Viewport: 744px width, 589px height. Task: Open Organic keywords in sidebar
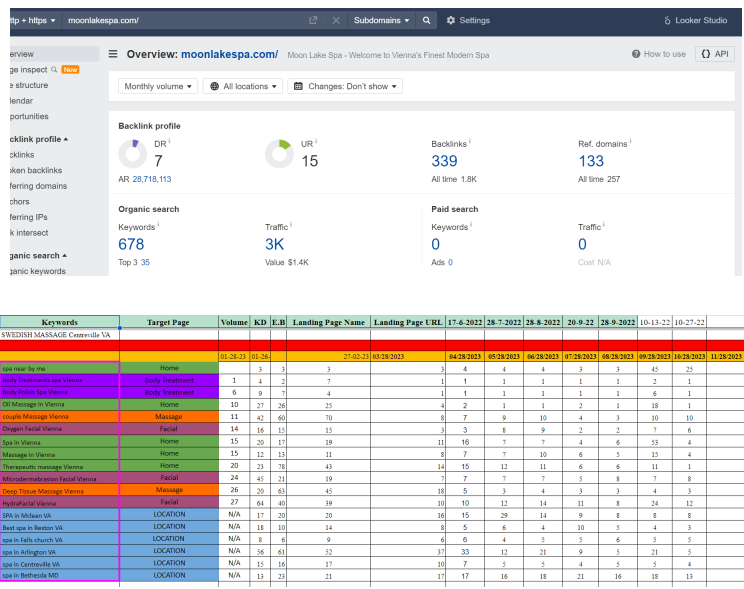pos(38,271)
